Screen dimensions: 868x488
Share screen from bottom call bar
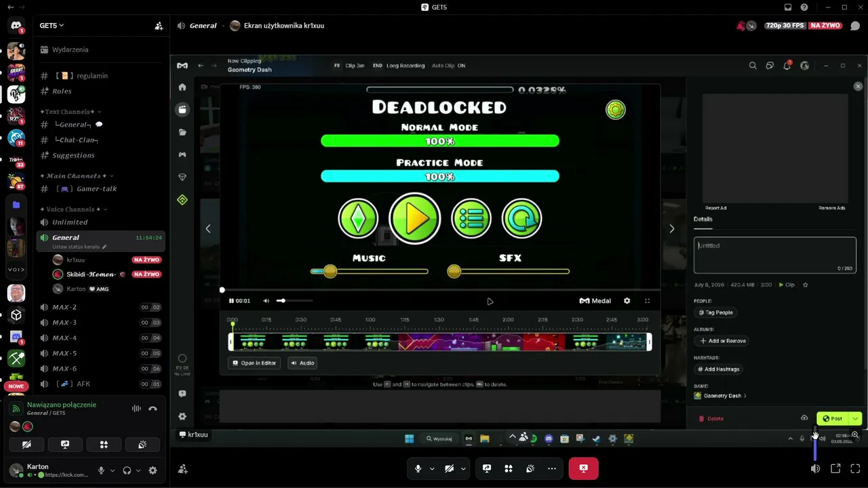point(487,468)
